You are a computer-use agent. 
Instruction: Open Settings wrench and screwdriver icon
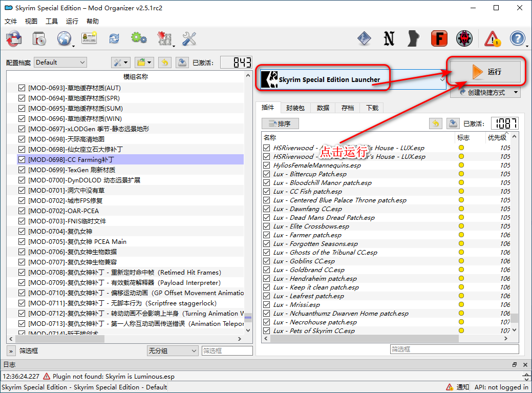tap(189, 38)
